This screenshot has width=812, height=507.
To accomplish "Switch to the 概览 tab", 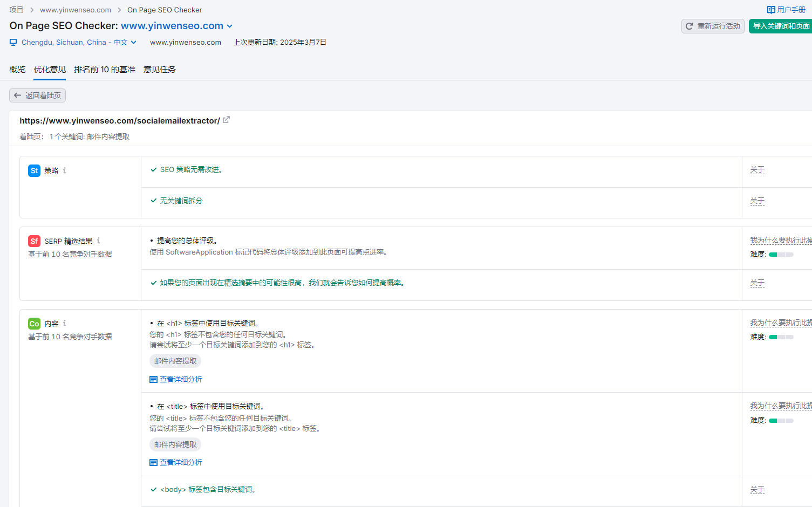I will coord(17,69).
